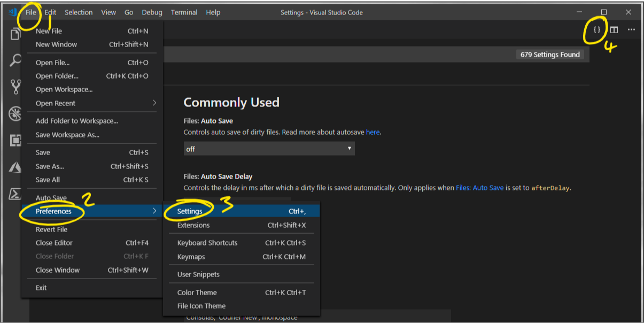Screen dimensions: 644x323
Task: Click the Files: Auto Save setting link
Action: 479,188
